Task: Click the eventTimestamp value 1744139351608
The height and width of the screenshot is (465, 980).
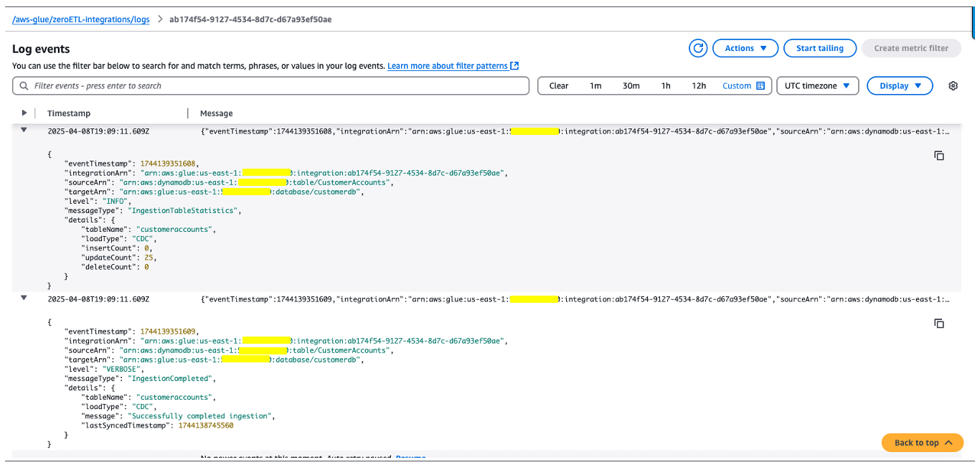Action: click(169, 164)
